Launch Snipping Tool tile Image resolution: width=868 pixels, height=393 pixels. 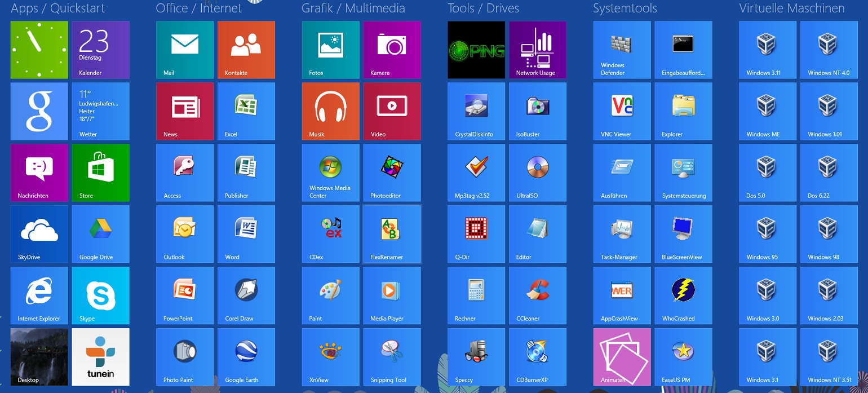coord(392,357)
